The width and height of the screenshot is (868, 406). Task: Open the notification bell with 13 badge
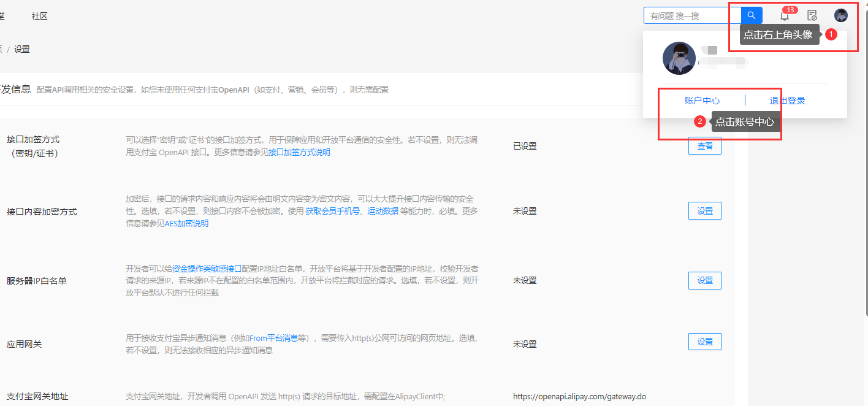pos(785,16)
